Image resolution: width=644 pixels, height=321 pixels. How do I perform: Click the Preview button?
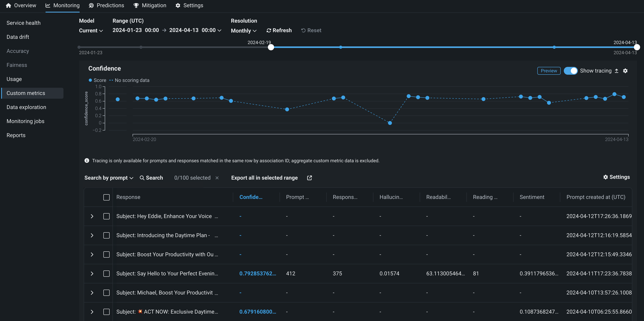pos(548,71)
